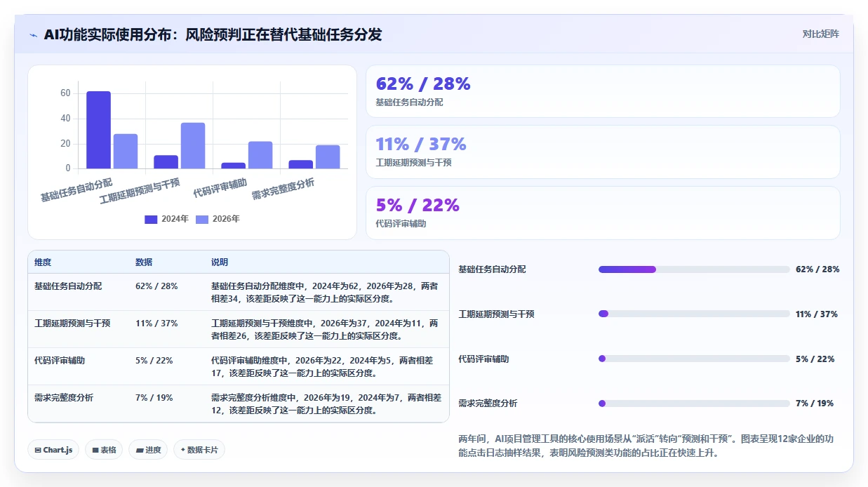Toggle the 2024年 legend entry

point(167,219)
